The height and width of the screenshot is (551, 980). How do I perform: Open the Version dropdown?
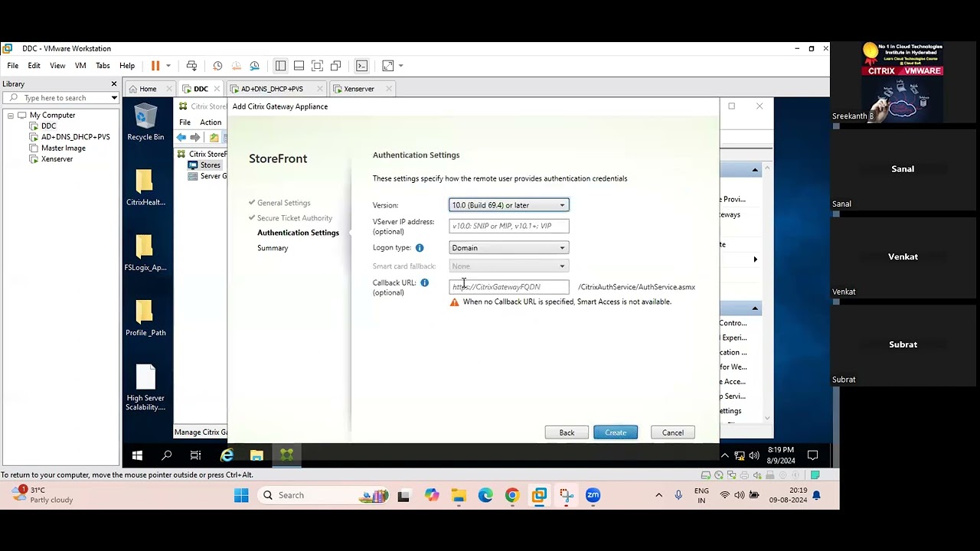[509, 205]
